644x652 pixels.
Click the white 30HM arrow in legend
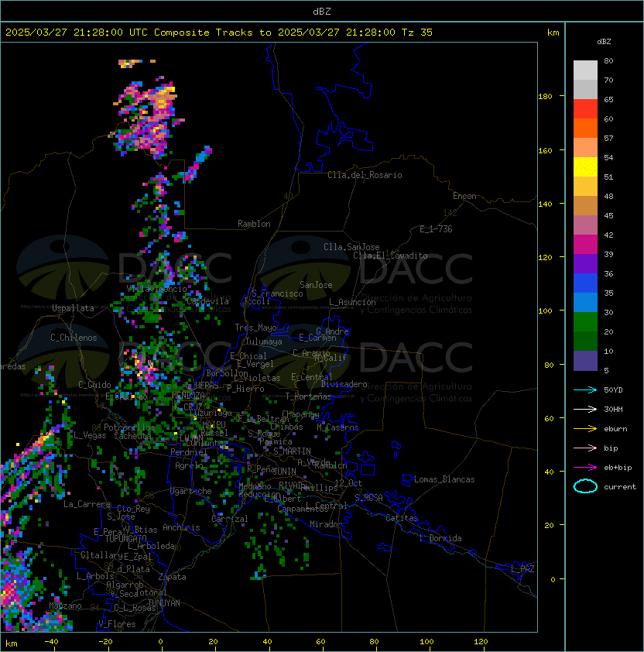coord(585,410)
